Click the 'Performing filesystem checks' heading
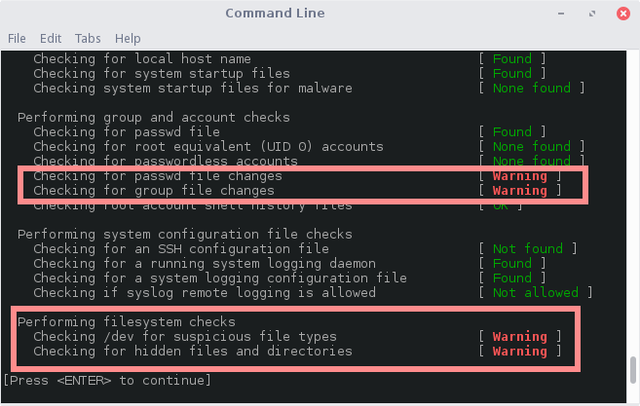This screenshot has height=406, width=640. point(126,322)
